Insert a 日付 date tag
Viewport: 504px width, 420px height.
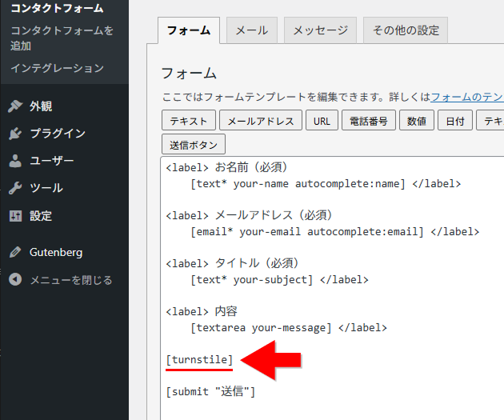pos(455,121)
